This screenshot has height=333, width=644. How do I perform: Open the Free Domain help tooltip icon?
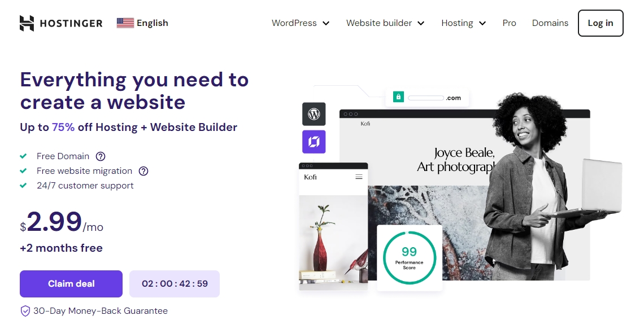(101, 156)
